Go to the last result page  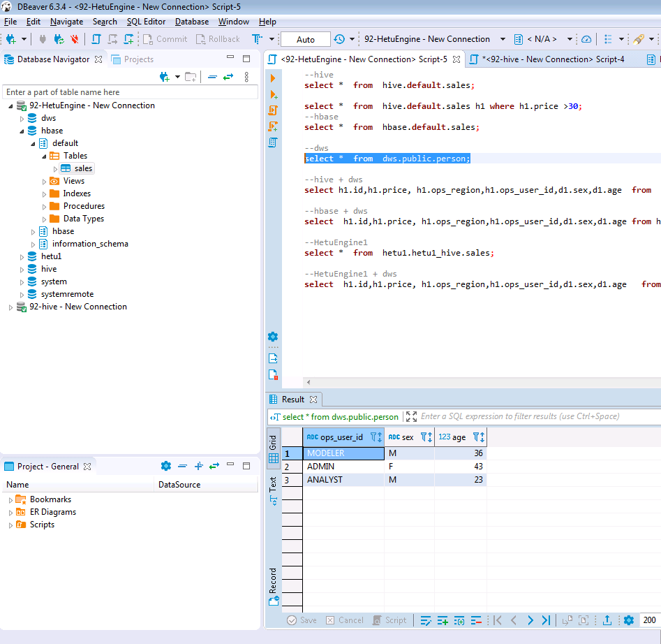[547, 620]
